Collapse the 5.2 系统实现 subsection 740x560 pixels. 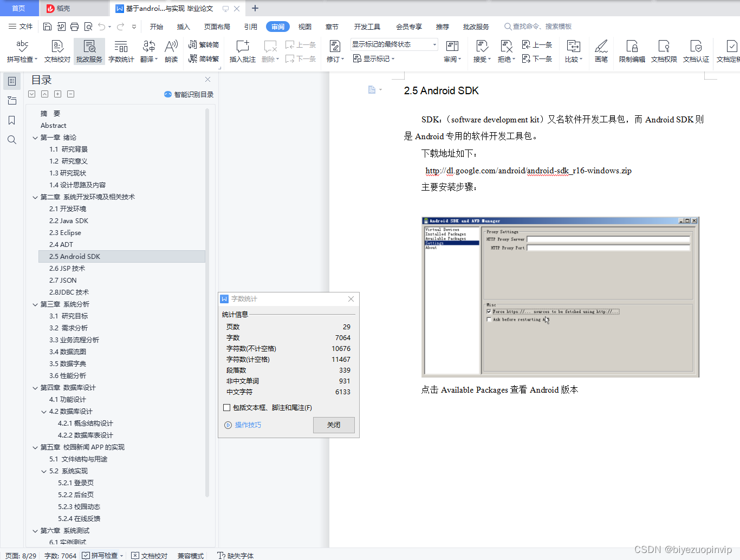(x=44, y=471)
